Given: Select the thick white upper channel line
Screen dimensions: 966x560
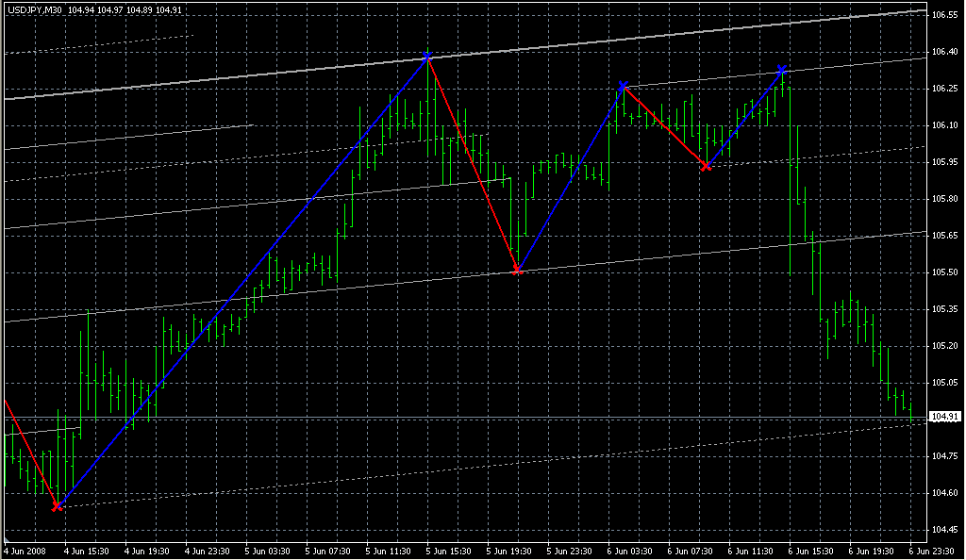Looking at the screenshot, I should pos(465,54).
